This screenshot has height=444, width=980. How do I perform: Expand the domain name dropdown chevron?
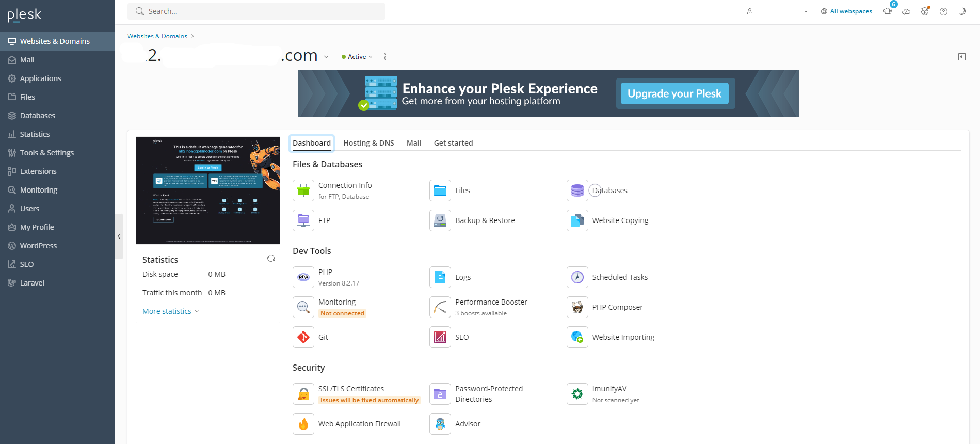pyautogui.click(x=326, y=57)
